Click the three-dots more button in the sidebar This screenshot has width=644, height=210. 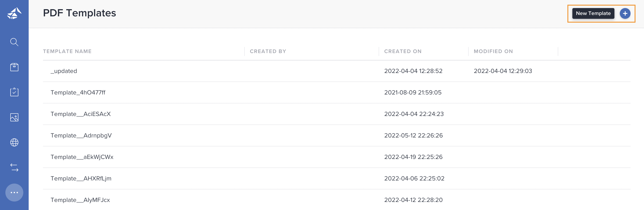pos(14,193)
